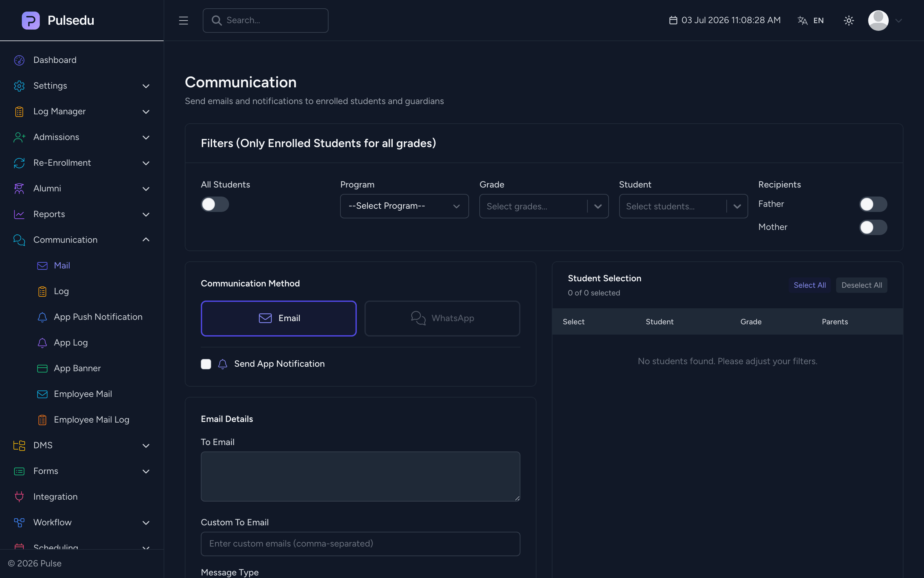Toggle the hamburger sidebar menu icon
This screenshot has width=924, height=578.
tap(183, 20)
